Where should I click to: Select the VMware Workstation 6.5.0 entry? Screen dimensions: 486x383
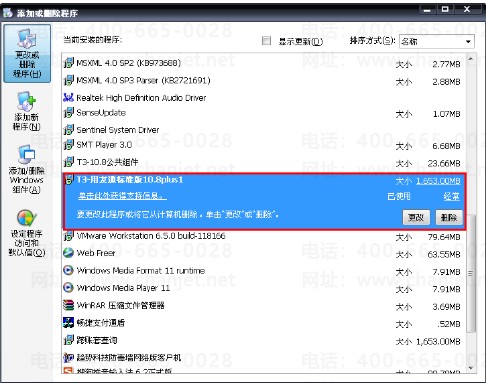coord(263,236)
